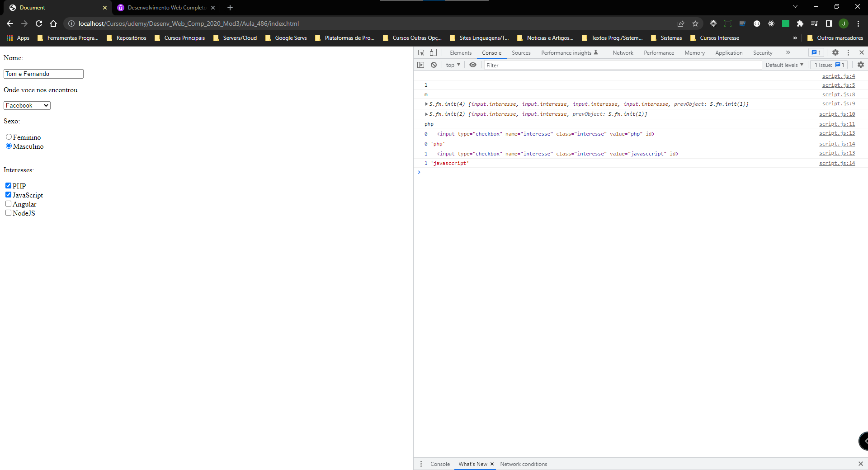Open DevTools main settings gear
The height and width of the screenshot is (470, 868).
tap(835, 52)
